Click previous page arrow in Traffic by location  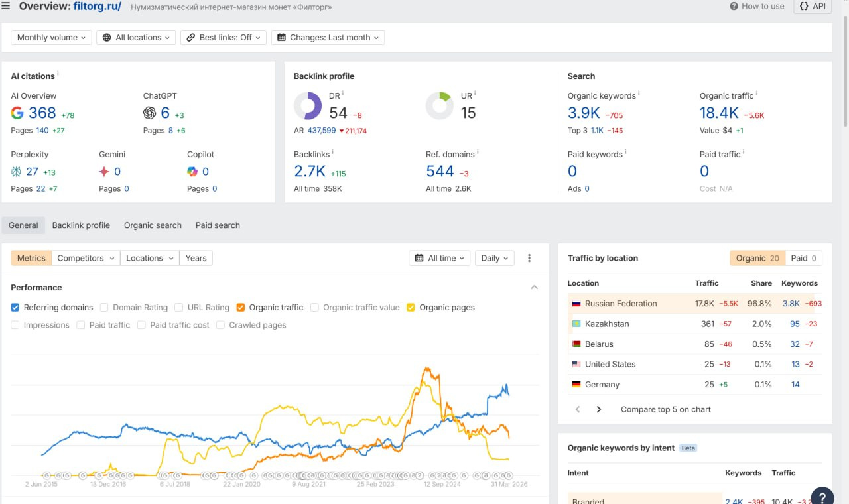[578, 409]
